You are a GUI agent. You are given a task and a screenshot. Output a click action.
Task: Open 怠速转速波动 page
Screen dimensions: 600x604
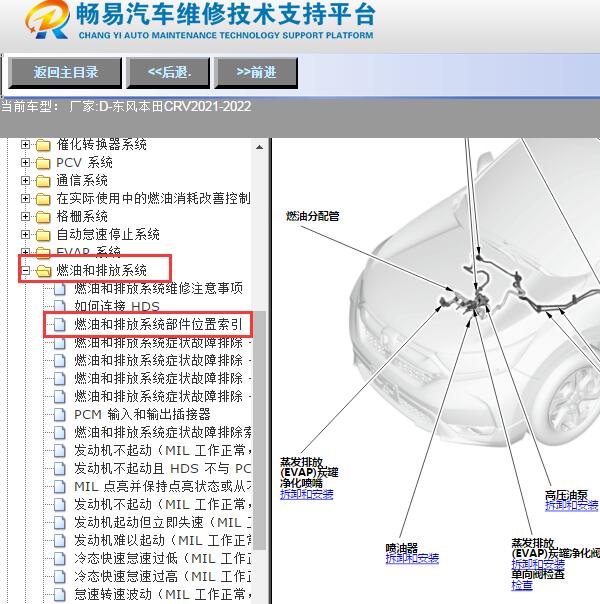pyautogui.click(x=163, y=594)
